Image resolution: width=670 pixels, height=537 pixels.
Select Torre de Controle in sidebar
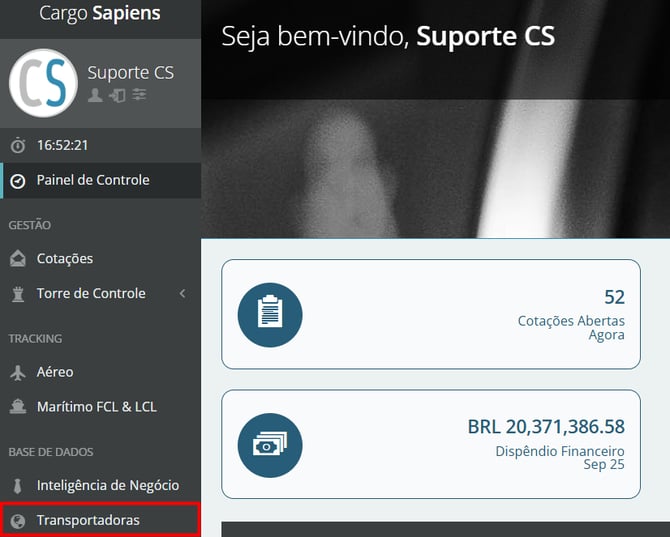(91, 294)
